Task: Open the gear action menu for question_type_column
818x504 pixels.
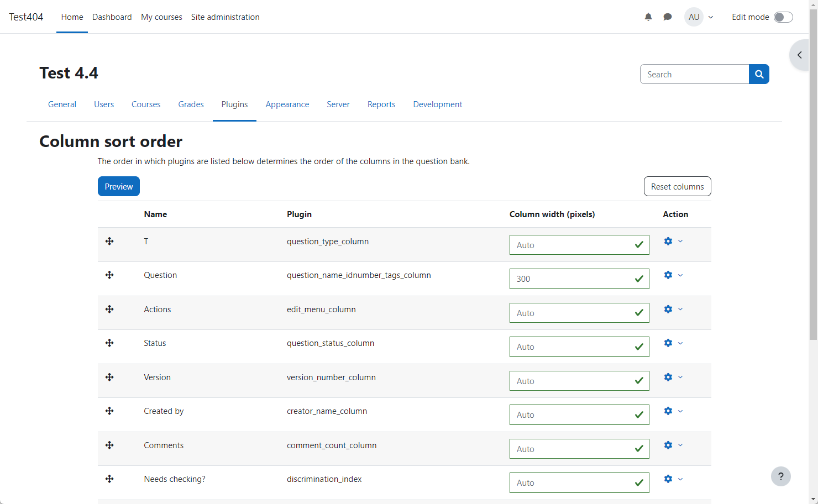Action: tap(668, 241)
